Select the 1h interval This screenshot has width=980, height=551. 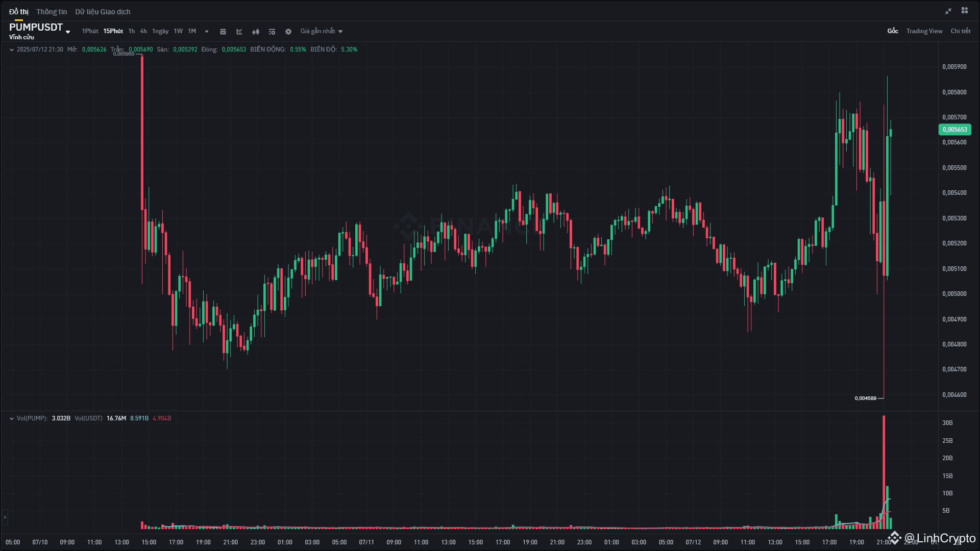point(132,31)
